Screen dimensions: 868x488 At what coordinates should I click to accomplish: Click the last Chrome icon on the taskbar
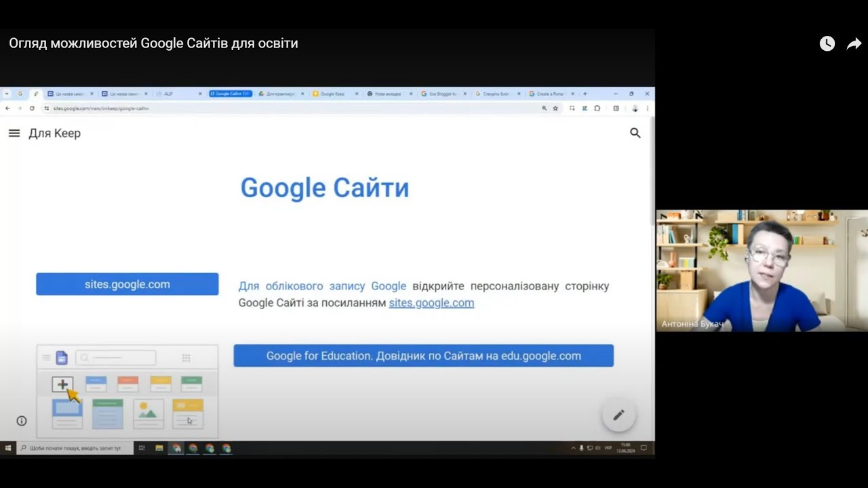(x=226, y=448)
